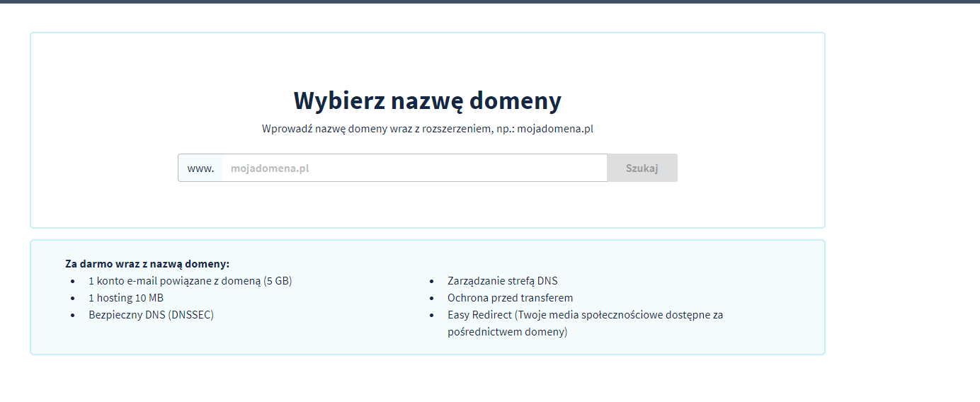
Task: Click the bullet beside Zarządzanie strefą DNS
Action: (x=432, y=281)
